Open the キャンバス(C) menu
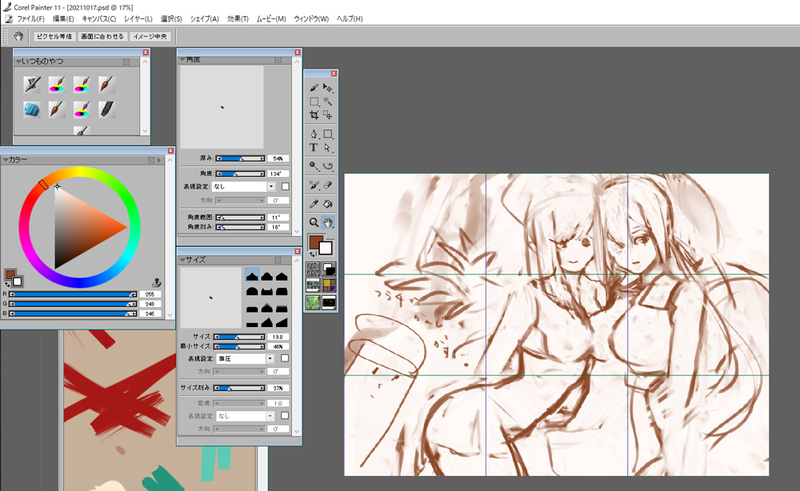Screen dimensions: 800x491 pos(98,19)
